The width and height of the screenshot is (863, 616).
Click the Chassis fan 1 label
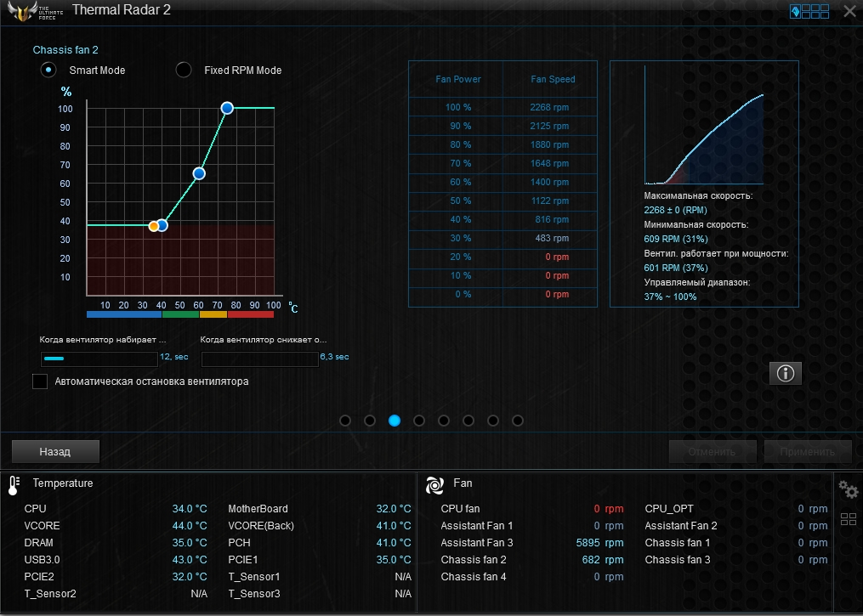(678, 543)
